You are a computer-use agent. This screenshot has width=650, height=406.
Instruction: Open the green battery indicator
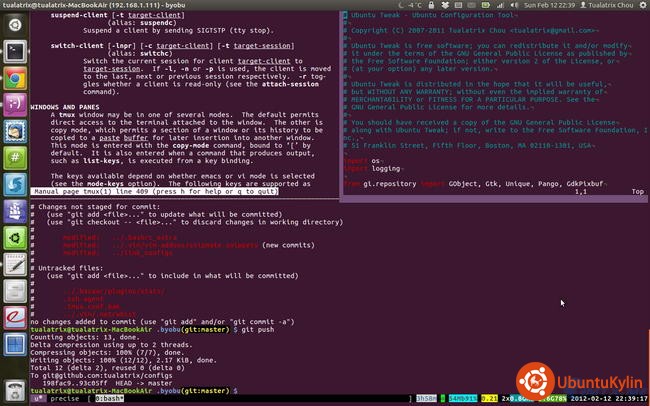(x=485, y=5)
